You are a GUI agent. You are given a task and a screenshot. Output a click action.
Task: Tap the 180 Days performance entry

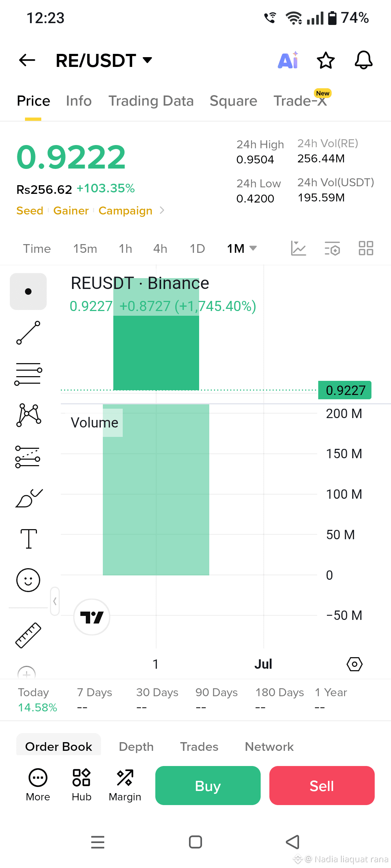coord(279,700)
